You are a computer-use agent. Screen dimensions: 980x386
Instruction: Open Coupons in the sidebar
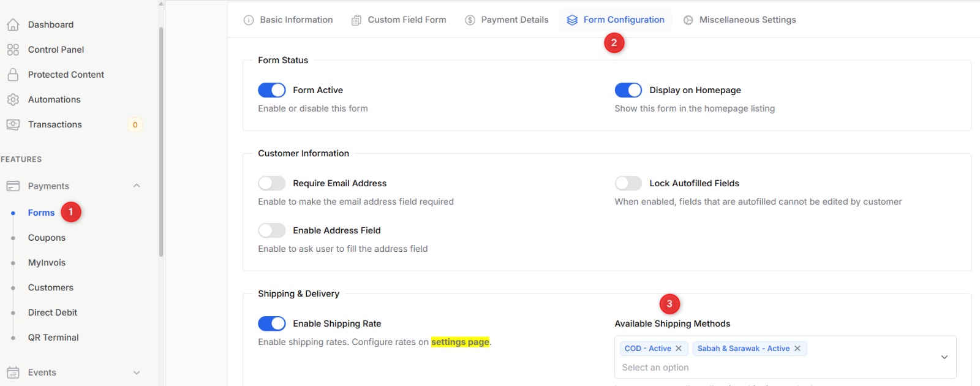tap(47, 238)
